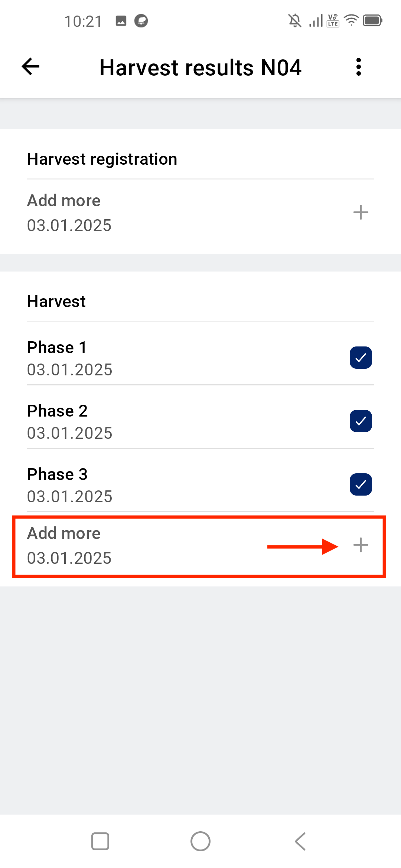
Task: Toggle the Phase 2 checkbox
Action: point(361,421)
